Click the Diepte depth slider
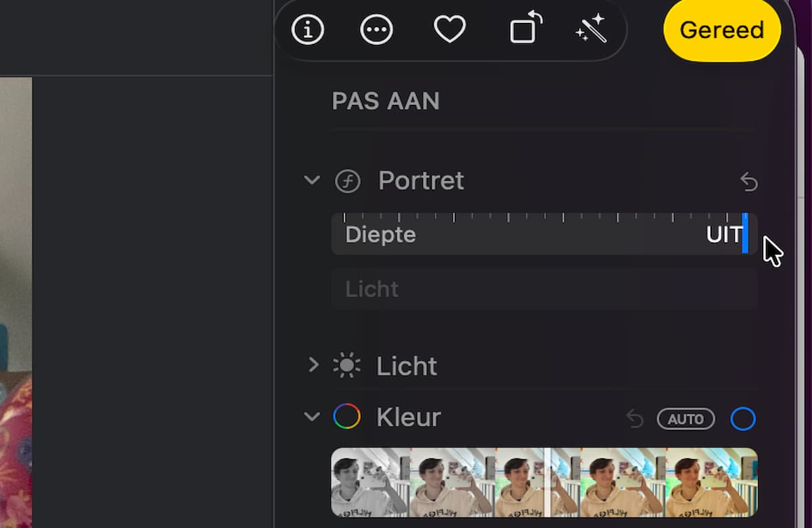812x528 pixels. [544, 234]
